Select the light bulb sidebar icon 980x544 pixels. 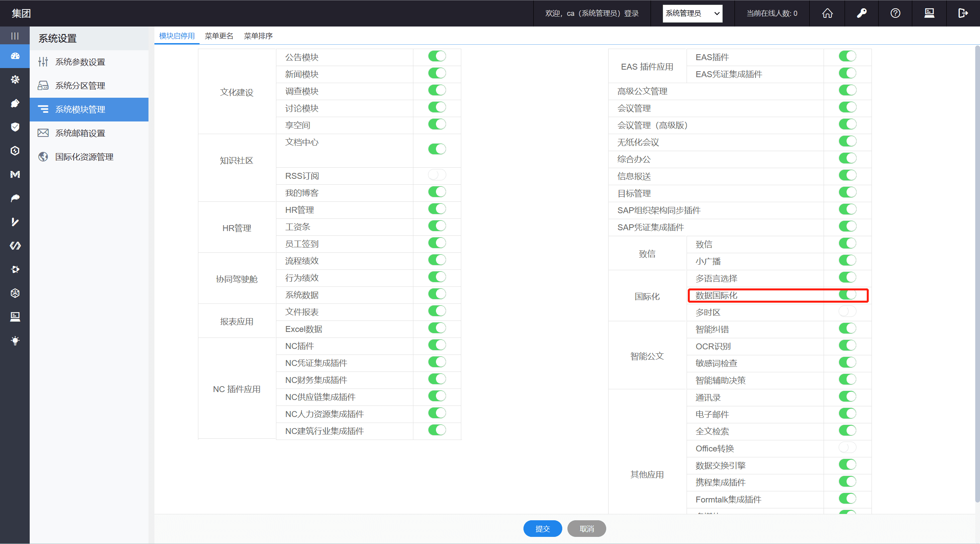pyautogui.click(x=15, y=341)
